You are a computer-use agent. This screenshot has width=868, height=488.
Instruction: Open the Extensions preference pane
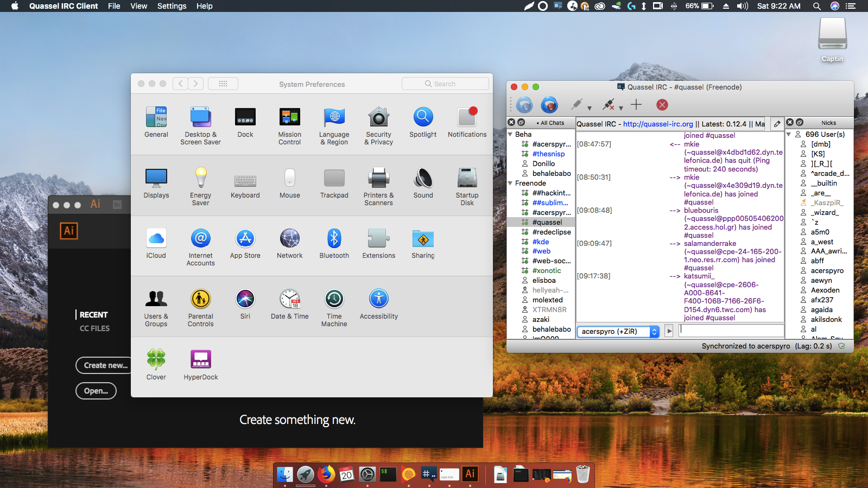tap(379, 244)
